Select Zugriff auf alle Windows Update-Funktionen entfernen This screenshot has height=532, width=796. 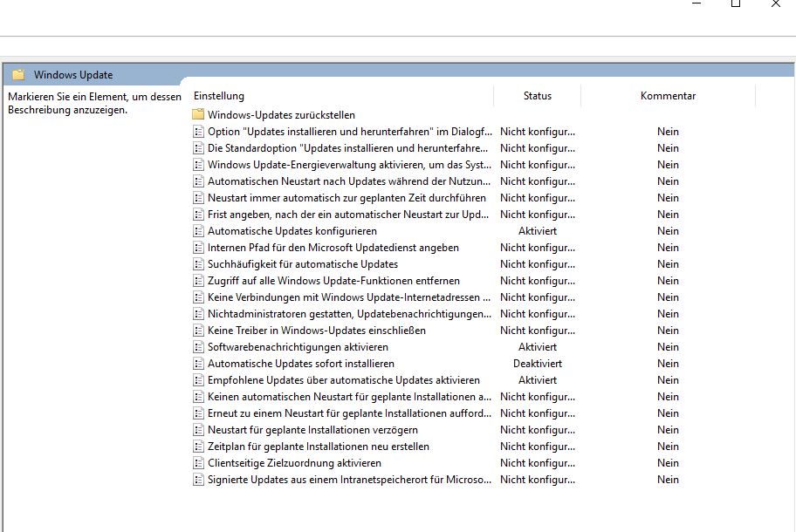pyautogui.click(x=333, y=281)
